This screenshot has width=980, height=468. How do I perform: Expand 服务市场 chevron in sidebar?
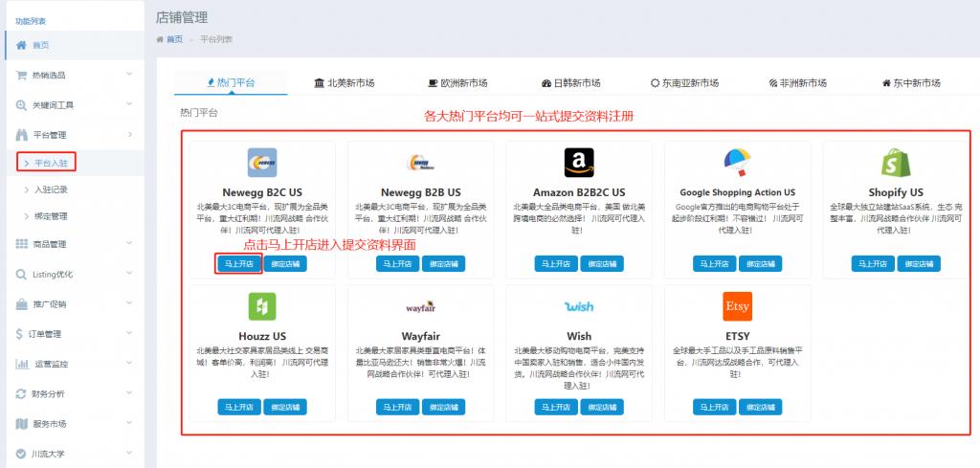129,423
